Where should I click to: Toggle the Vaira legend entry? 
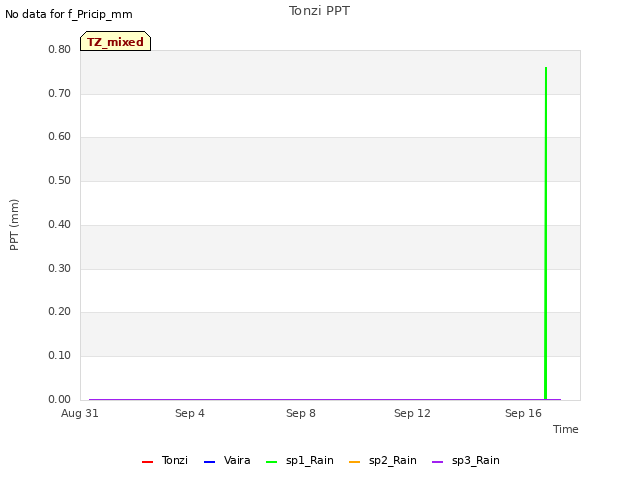pyautogui.click(x=227, y=460)
